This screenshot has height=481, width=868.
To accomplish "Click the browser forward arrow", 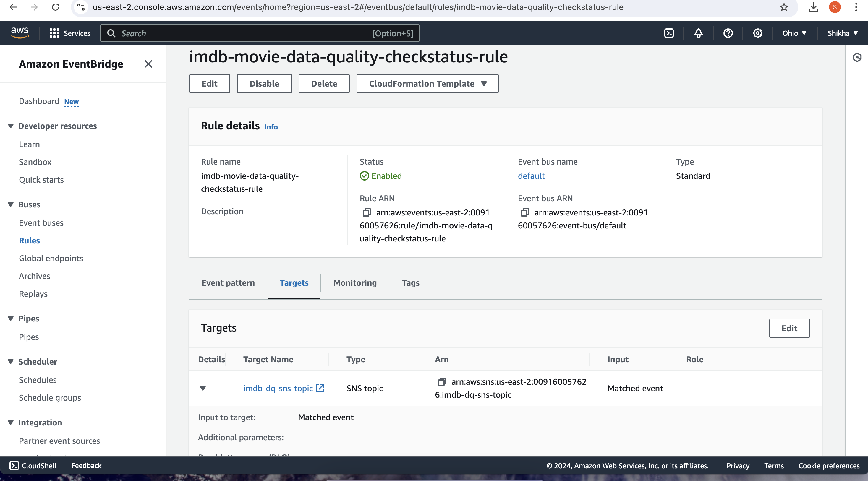I will (x=34, y=7).
